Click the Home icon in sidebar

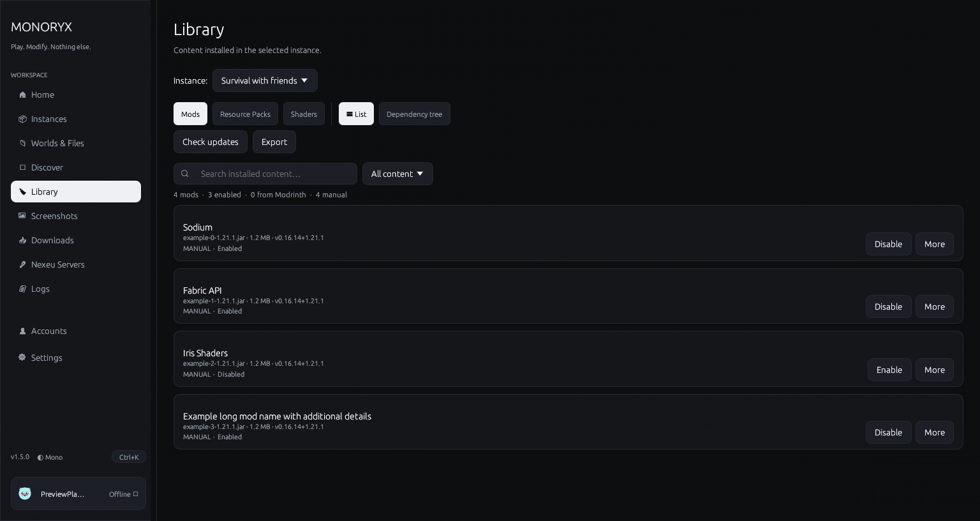pos(22,94)
